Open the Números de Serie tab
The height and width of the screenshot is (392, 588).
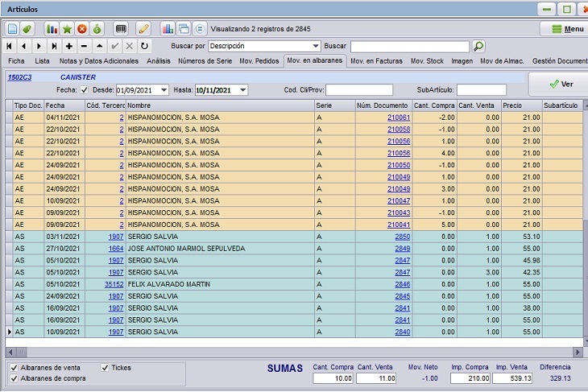point(205,60)
